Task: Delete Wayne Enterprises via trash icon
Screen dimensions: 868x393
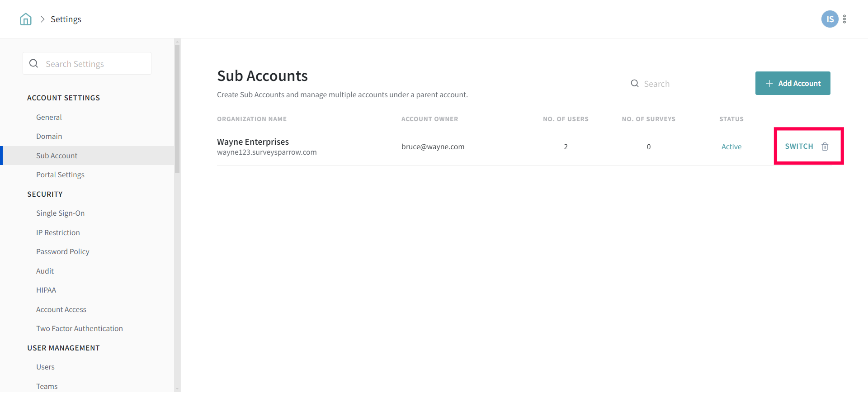Action: (x=825, y=147)
